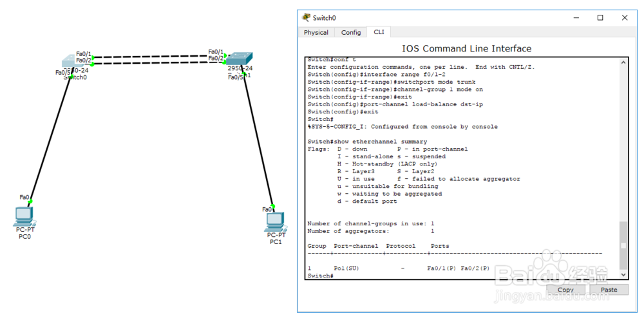The height and width of the screenshot is (318, 644).
Task: Click the PC0 computer icon
Action: pyautogui.click(x=24, y=217)
